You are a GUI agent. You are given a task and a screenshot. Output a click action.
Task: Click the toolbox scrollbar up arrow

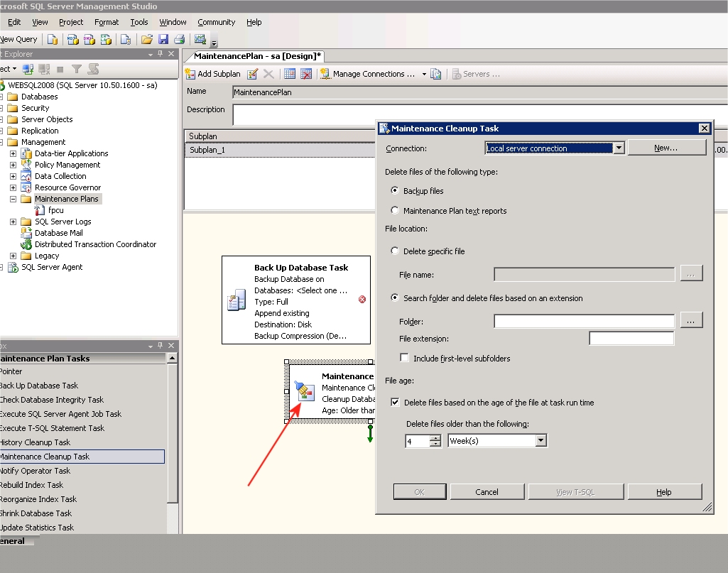(x=173, y=358)
